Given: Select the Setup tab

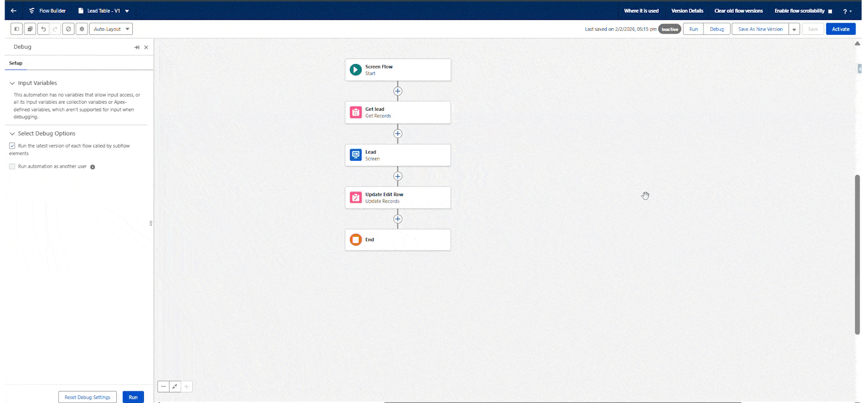Looking at the screenshot, I should (16, 63).
